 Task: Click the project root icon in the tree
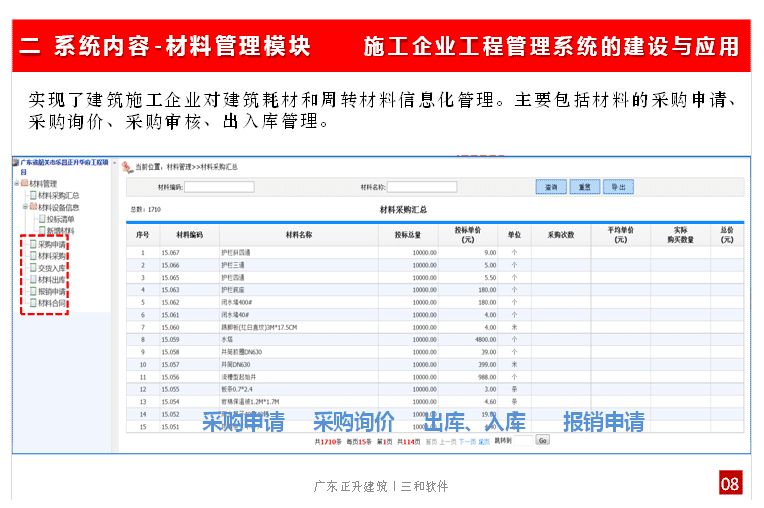tap(16, 162)
